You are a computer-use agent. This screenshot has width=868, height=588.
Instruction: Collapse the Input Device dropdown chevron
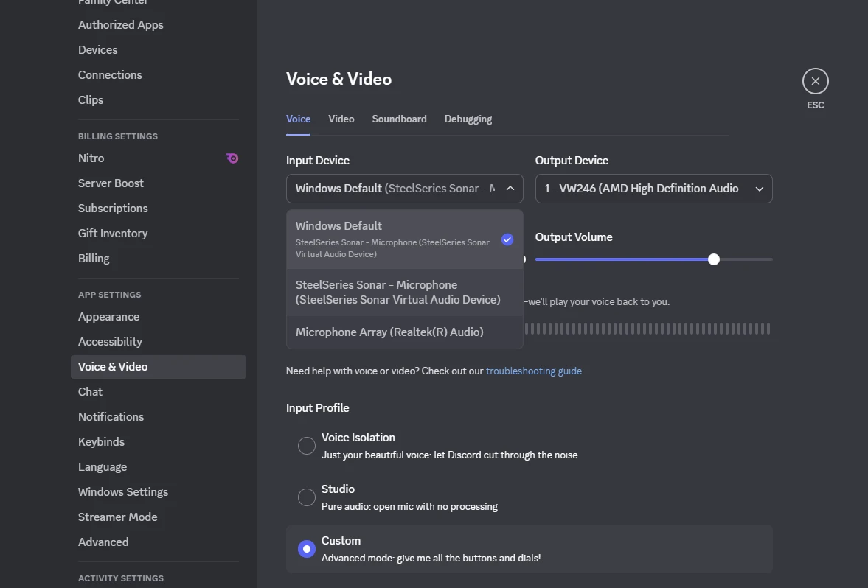510,189
